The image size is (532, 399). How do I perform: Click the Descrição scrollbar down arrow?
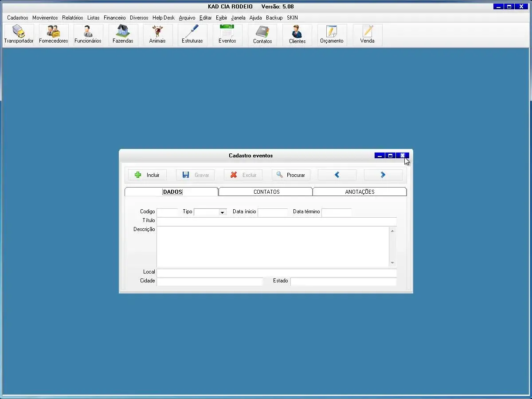pos(392,262)
